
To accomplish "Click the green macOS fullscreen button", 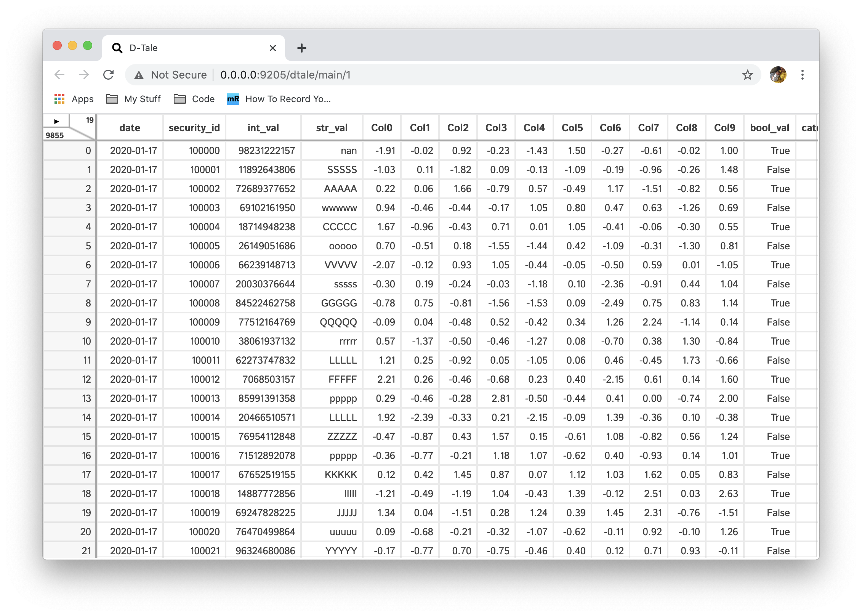I will 88,46.
